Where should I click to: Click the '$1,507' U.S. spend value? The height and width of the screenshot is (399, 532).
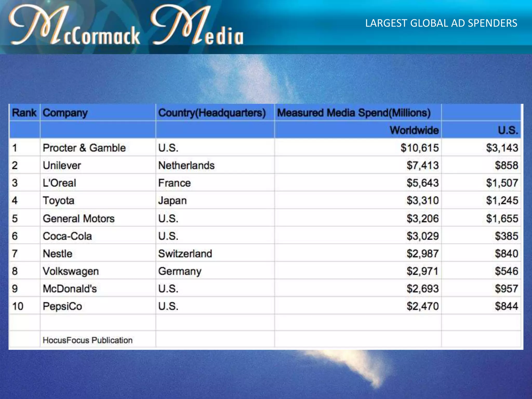[502, 183]
